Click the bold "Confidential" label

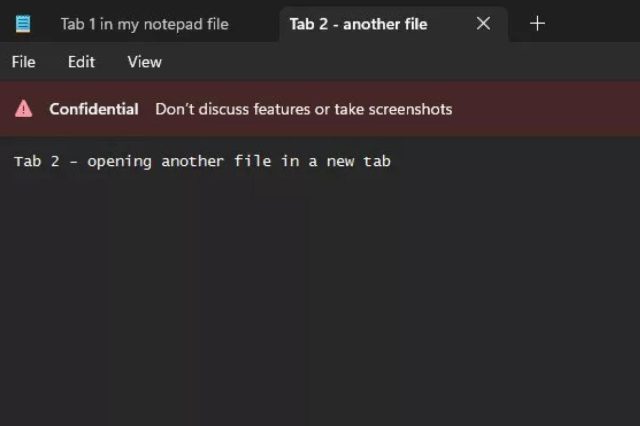(94, 109)
